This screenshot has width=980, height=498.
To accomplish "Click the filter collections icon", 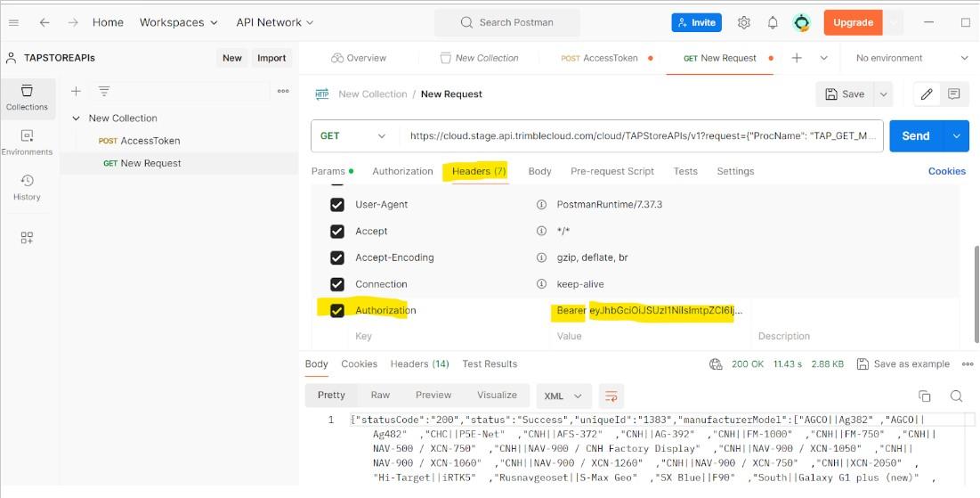I will (104, 92).
